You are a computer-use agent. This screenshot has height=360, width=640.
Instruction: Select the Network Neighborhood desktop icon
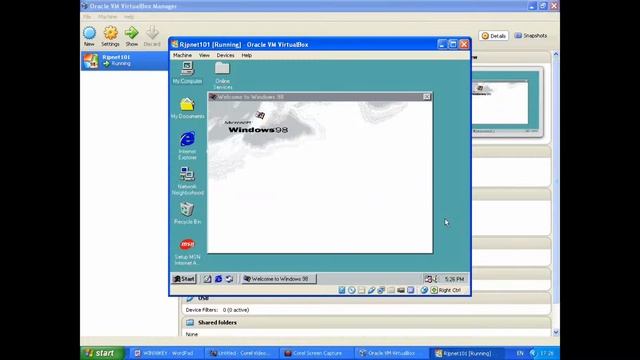point(187,181)
